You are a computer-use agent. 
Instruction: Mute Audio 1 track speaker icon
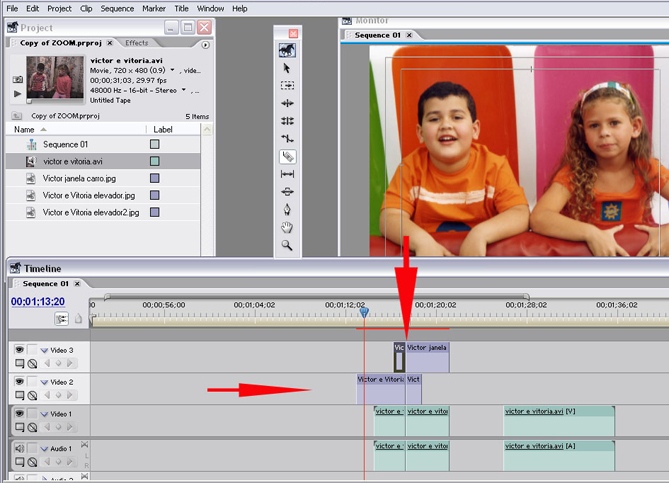19,448
